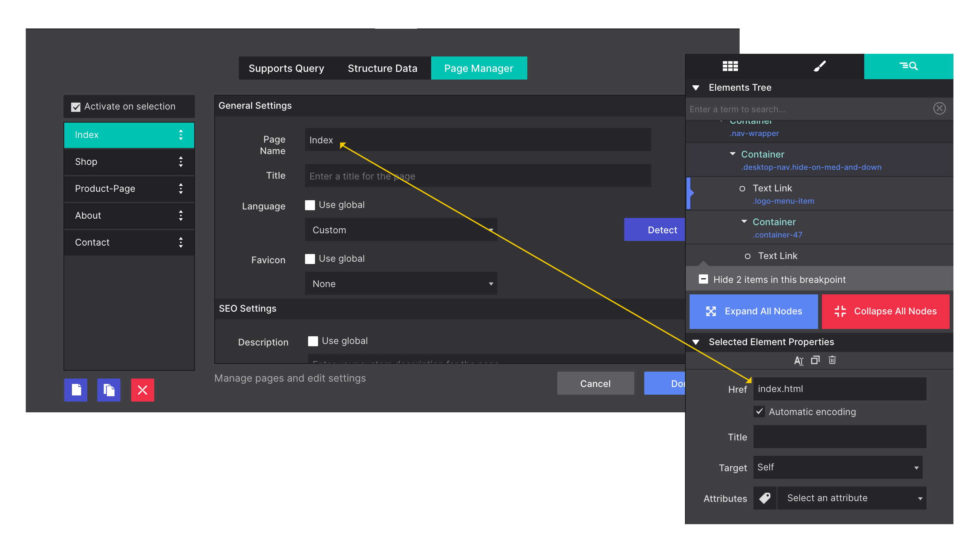Open the Product-Page options dots
Viewport: 980px width, 553px height.
pyautogui.click(x=181, y=189)
